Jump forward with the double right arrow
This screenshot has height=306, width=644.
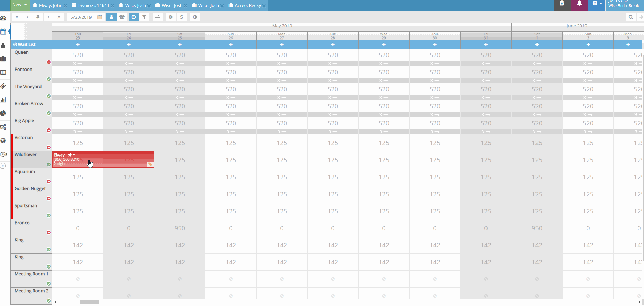coord(59,17)
